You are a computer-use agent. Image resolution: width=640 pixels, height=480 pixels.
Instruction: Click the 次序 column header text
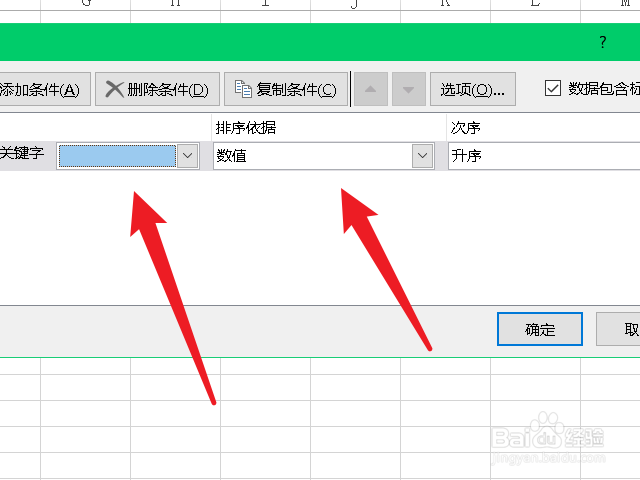coord(465,128)
